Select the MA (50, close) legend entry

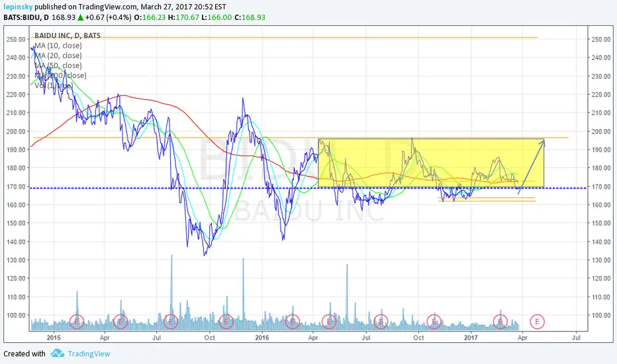(x=58, y=66)
